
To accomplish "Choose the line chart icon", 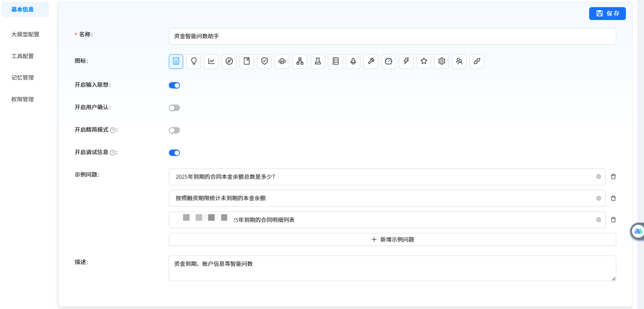I will pyautogui.click(x=211, y=61).
